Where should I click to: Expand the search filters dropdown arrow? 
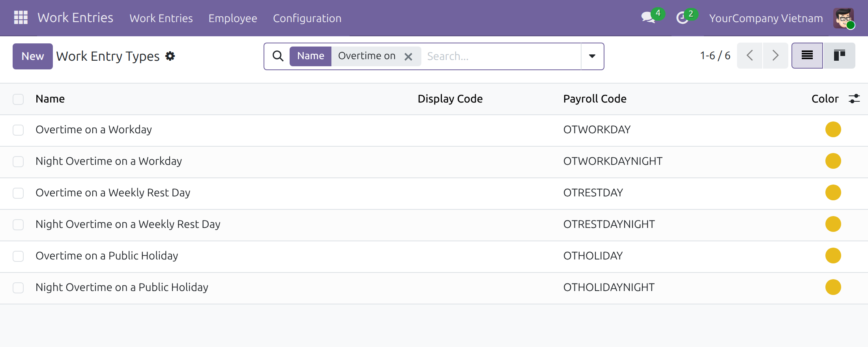[592, 56]
